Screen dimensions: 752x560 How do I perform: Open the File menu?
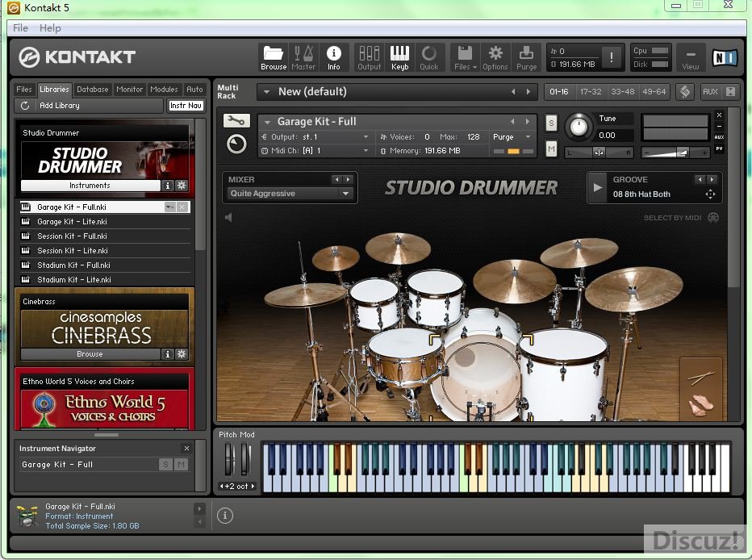(20, 27)
